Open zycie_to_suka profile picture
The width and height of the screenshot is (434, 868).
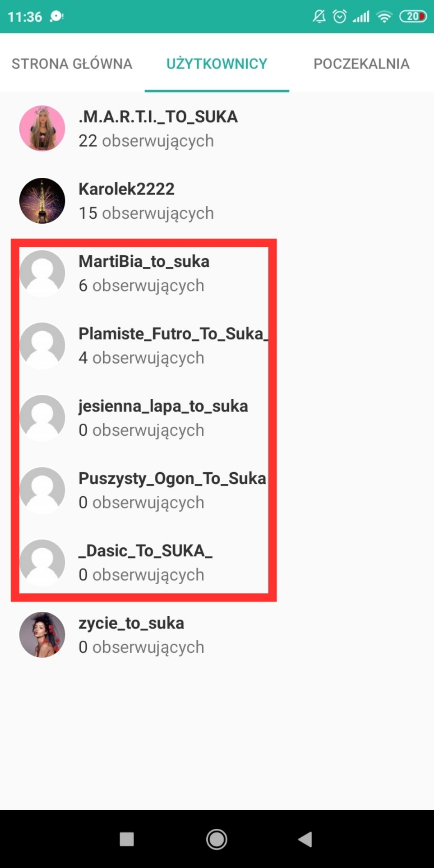(42, 635)
